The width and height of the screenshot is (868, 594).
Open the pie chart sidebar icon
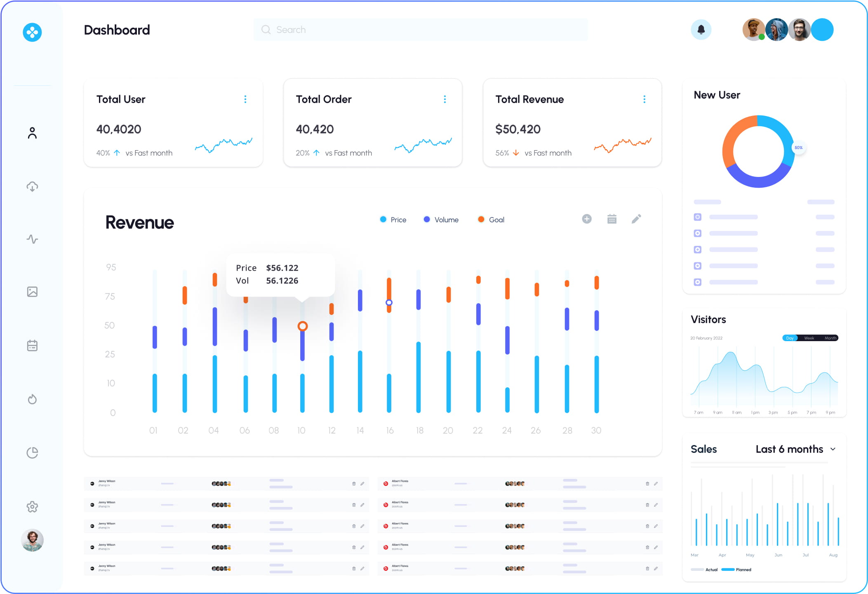pos(32,453)
